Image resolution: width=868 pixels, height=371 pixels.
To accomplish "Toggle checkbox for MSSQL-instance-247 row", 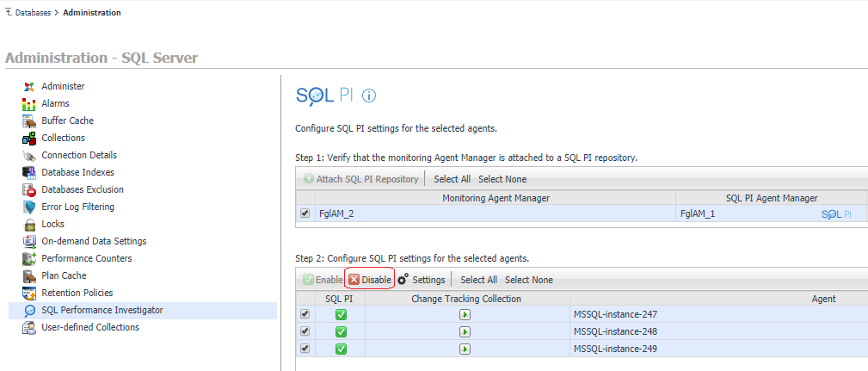I will click(x=305, y=314).
